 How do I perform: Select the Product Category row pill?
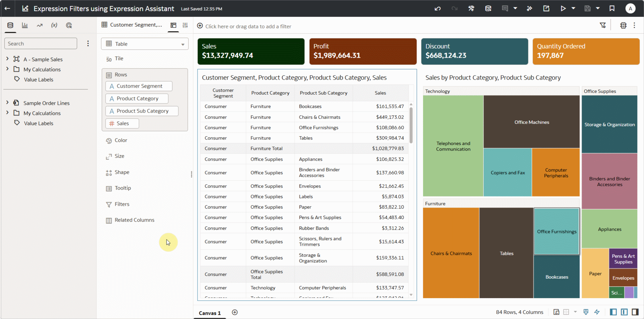click(x=137, y=98)
